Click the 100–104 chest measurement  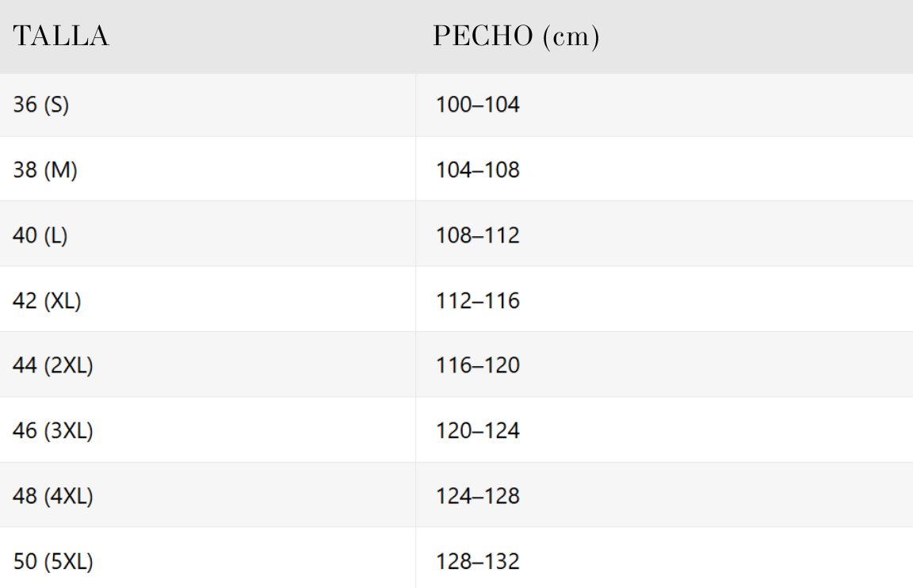click(478, 105)
